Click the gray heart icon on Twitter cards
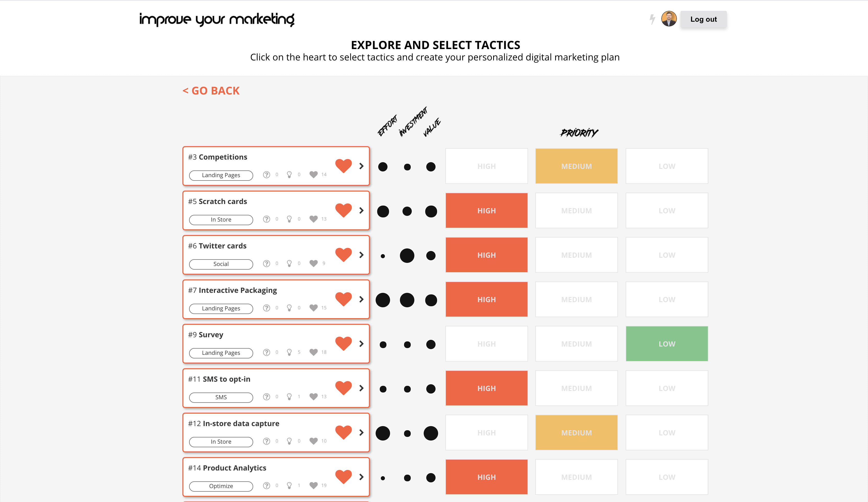868x502 pixels. (313, 263)
